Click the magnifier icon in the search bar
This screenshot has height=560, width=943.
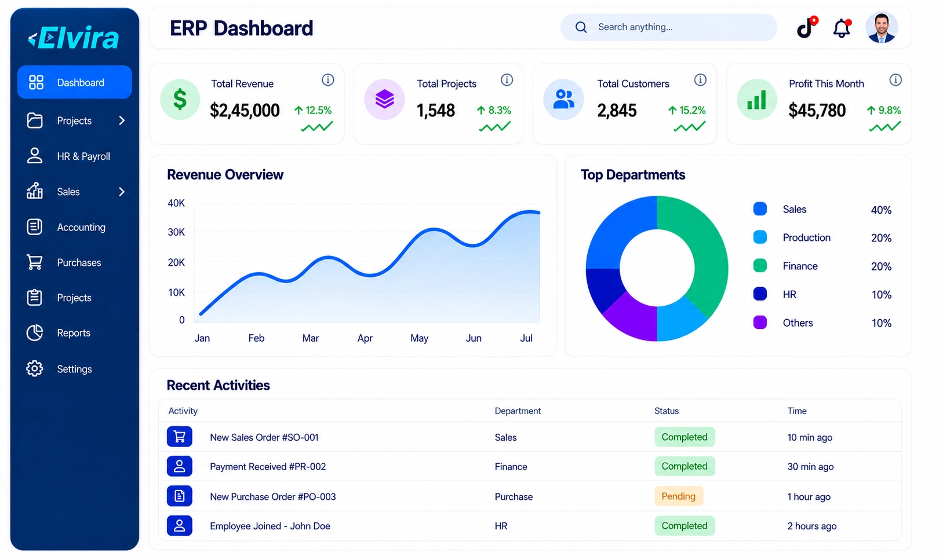581,27
